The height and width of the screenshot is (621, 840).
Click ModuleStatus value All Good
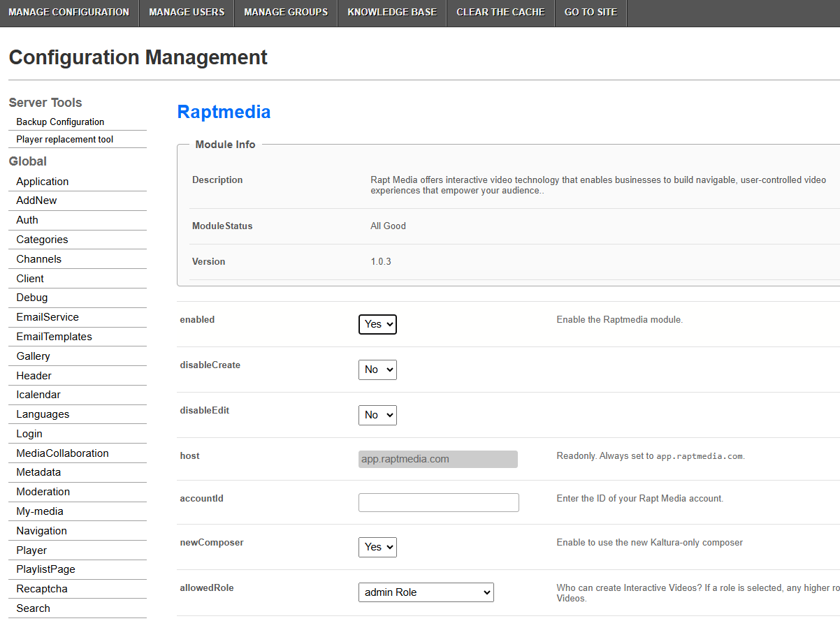pyautogui.click(x=388, y=226)
